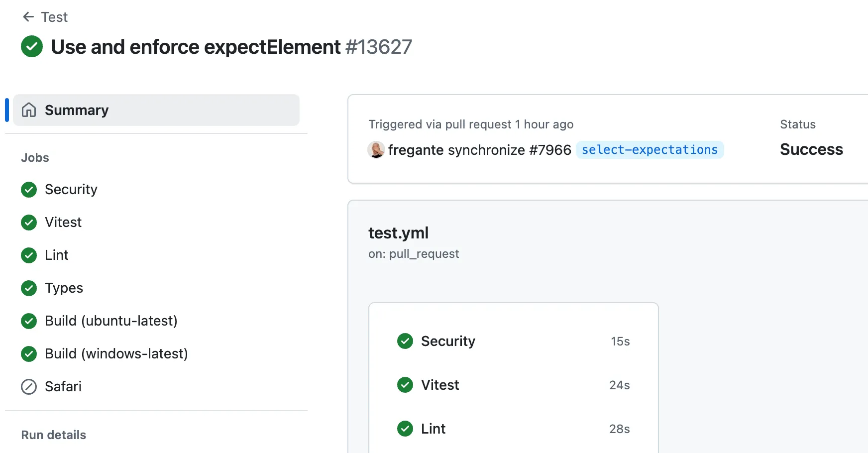This screenshot has height=453, width=868.
Task: Click the check icon beside Vitest in graph
Action: [x=405, y=385]
